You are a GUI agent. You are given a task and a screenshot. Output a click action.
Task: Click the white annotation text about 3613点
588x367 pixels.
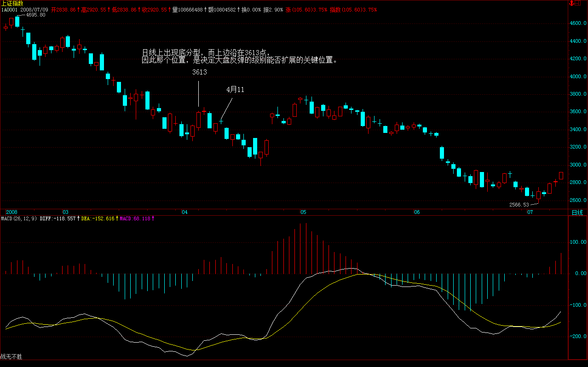[239, 56]
